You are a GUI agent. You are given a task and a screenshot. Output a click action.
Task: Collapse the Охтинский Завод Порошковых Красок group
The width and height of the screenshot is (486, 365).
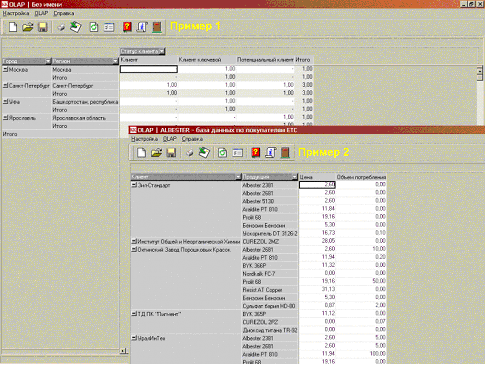pyautogui.click(x=134, y=249)
